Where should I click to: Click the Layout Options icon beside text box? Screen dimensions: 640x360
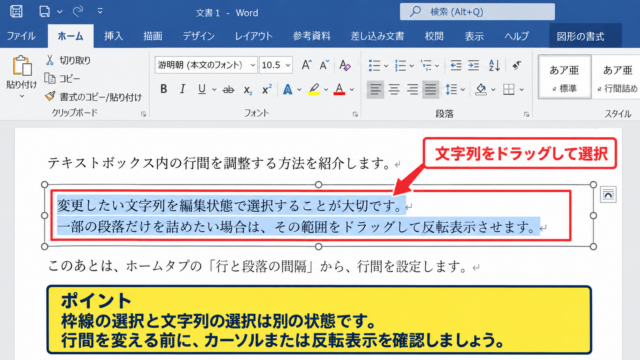point(608,194)
